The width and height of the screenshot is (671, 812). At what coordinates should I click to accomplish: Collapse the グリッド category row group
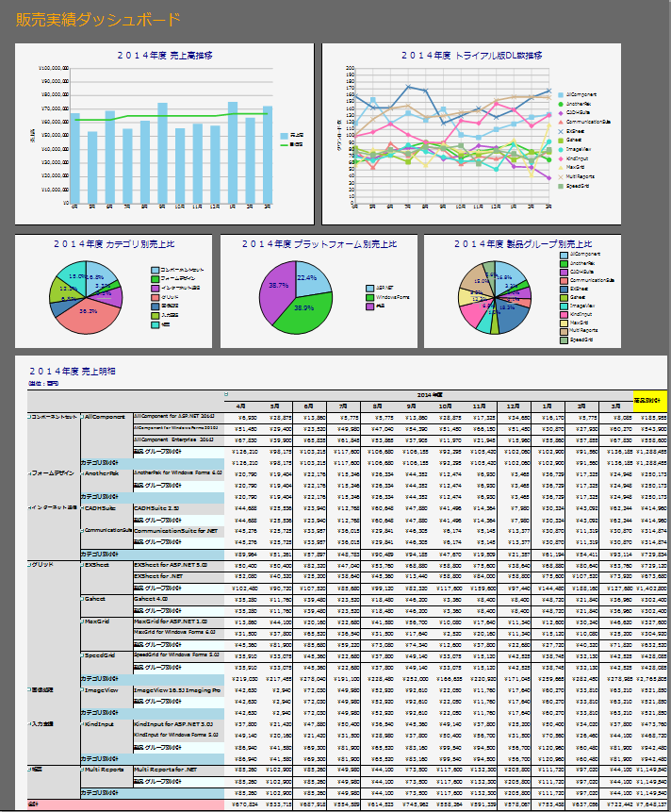(29, 565)
